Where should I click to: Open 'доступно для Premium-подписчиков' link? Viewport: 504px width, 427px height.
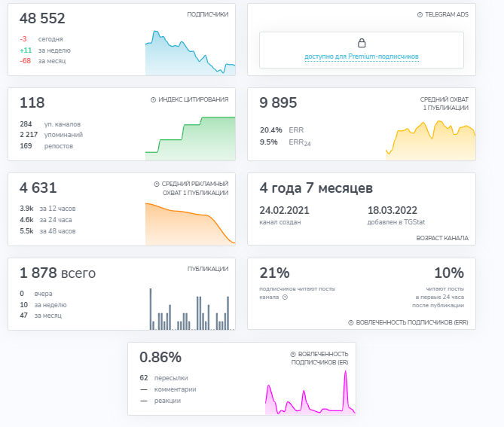pyautogui.click(x=362, y=56)
